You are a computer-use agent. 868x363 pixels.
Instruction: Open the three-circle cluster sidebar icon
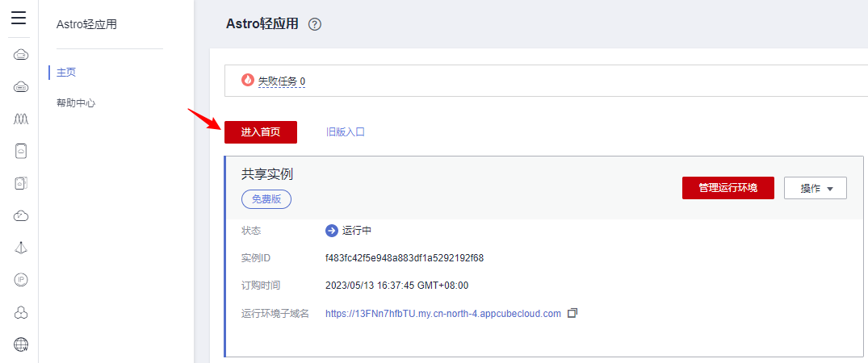point(20,312)
